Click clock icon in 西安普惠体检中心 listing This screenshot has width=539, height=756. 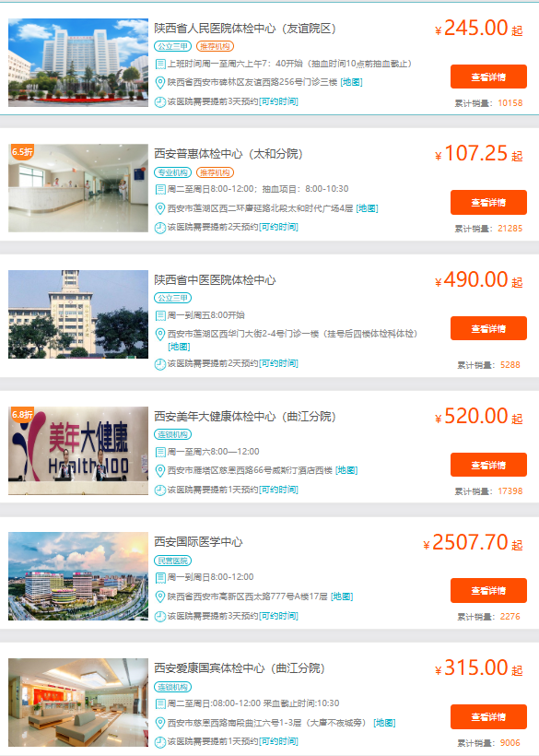click(x=160, y=227)
